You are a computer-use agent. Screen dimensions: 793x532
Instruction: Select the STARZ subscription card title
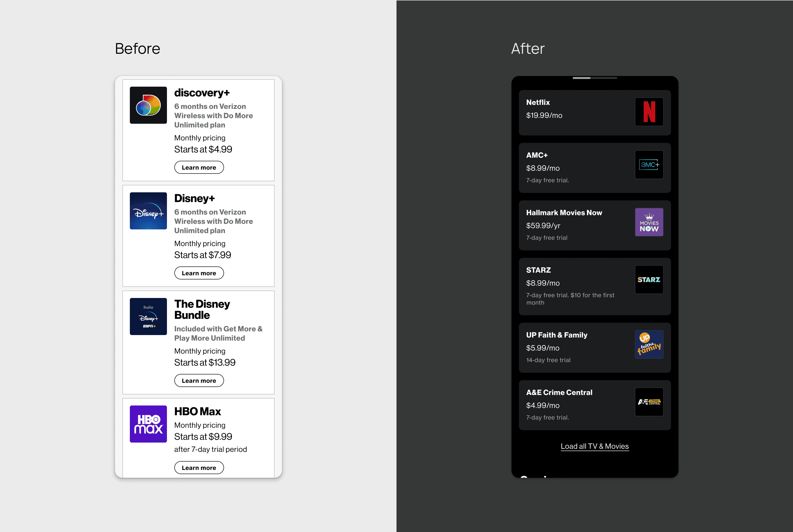[x=538, y=270]
